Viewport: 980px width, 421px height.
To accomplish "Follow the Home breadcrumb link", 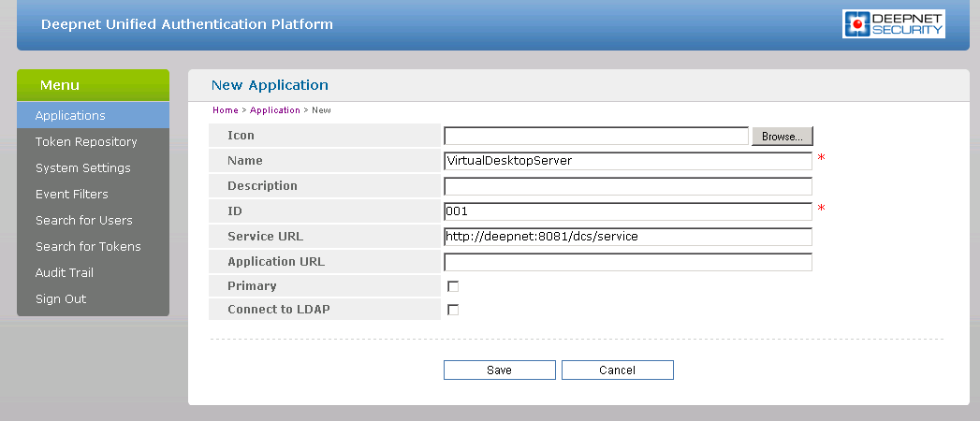I will (225, 110).
